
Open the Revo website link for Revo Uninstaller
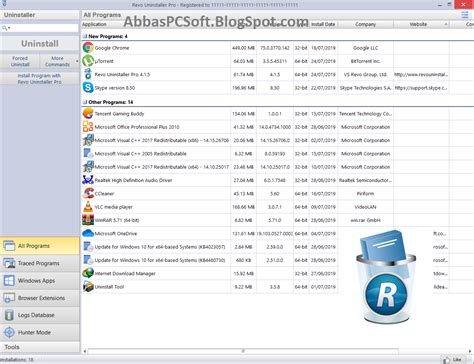pyautogui.click(x=421, y=74)
